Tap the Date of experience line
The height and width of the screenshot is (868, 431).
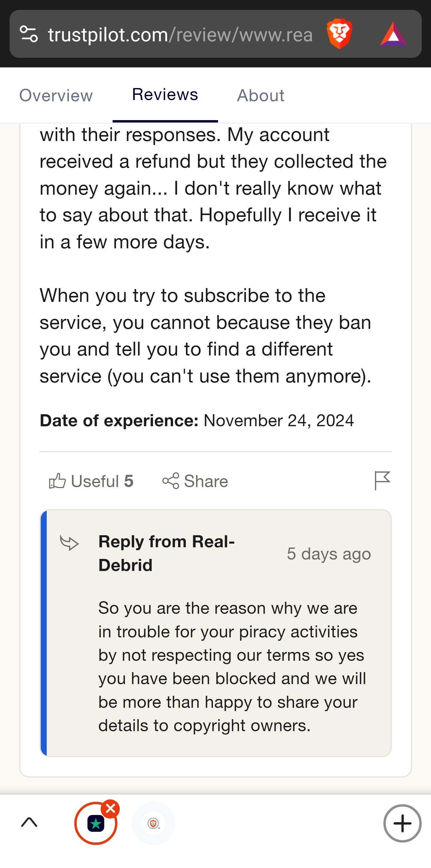point(197,421)
